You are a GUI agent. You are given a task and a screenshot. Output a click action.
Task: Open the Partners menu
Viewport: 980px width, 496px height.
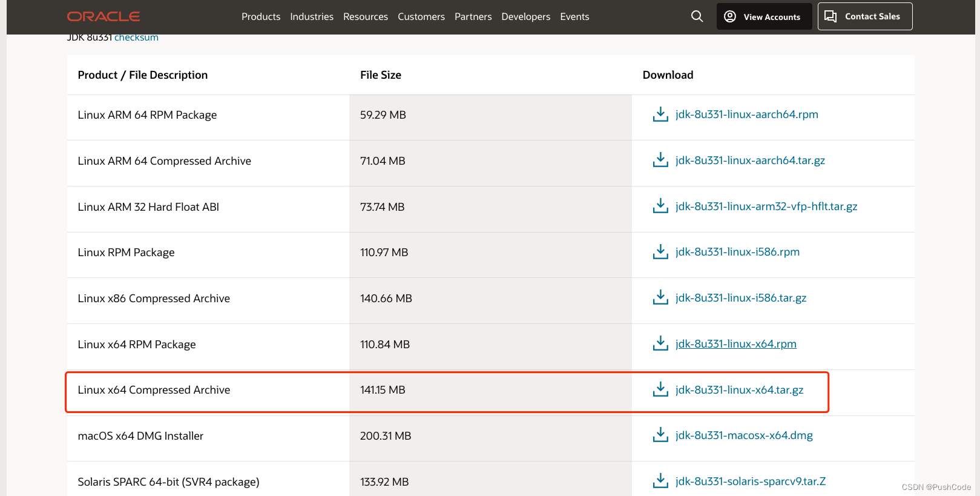click(473, 16)
